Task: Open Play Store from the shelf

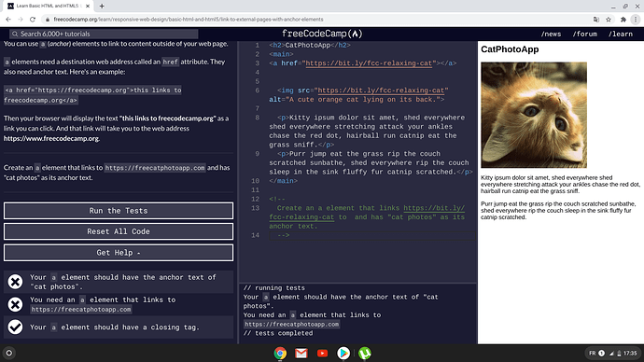Action: pos(343,353)
